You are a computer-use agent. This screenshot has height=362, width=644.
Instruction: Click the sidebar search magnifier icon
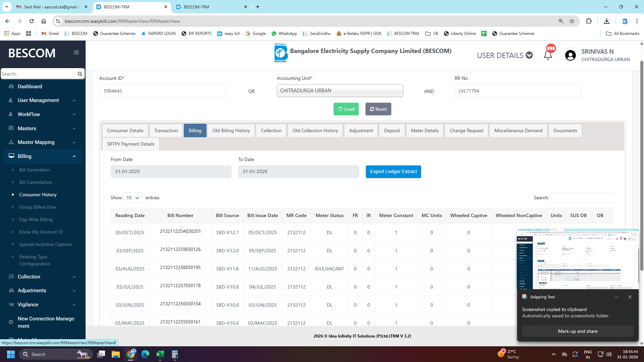tap(80, 74)
